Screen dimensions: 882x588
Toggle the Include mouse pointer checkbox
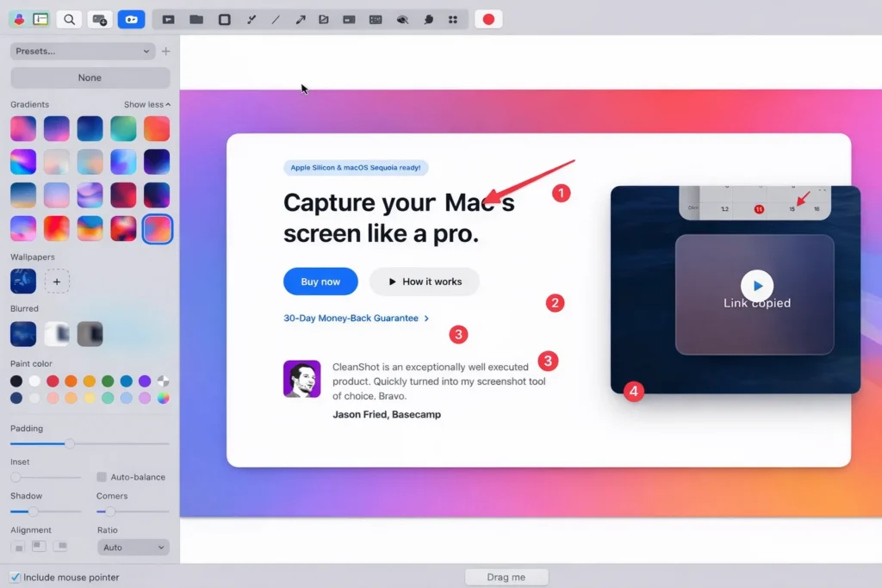(15, 577)
